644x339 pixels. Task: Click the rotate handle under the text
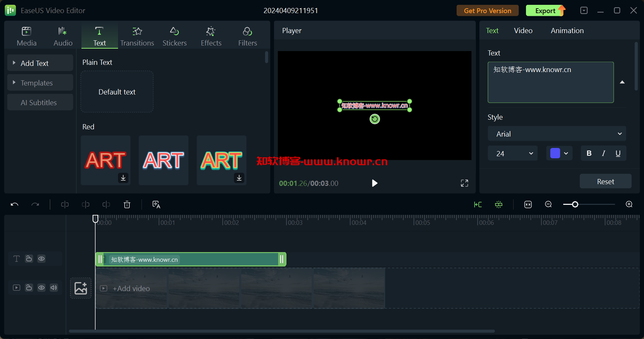375,119
